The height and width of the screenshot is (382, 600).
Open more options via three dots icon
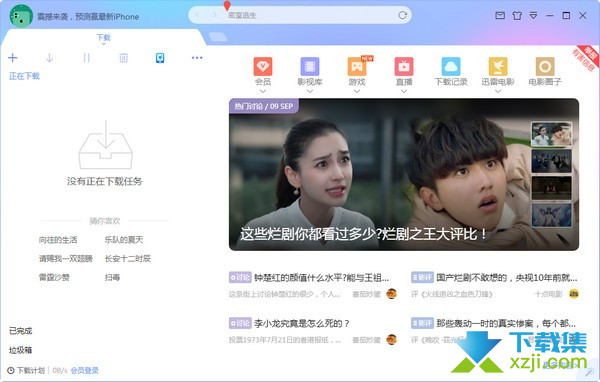click(197, 58)
